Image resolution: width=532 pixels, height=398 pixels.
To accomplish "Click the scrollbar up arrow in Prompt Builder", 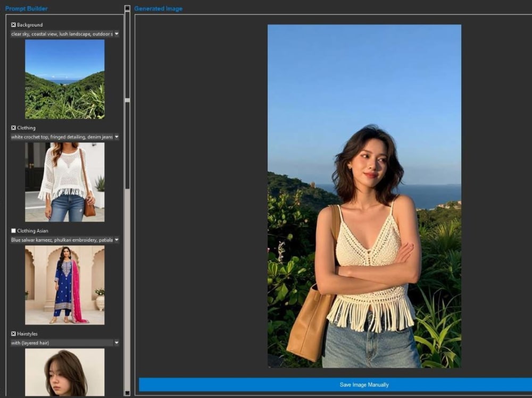I will coord(127,8).
